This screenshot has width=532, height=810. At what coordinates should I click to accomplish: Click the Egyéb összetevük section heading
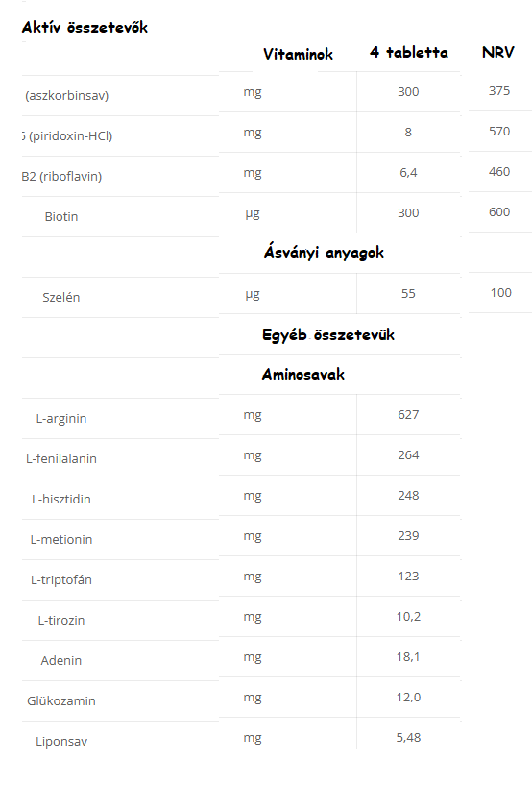pos(328,334)
